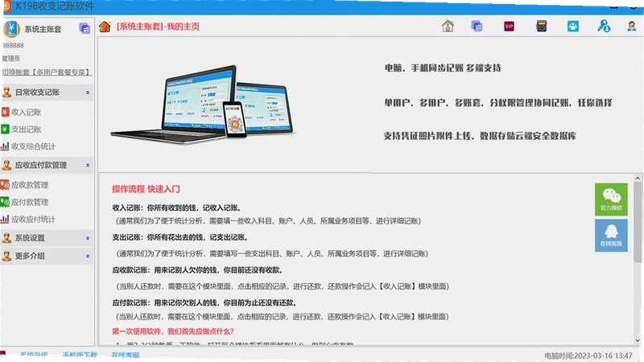Click 第一次使用软件，我们首先应做点什么？ heading
This screenshot has height=362, width=644.
coord(173,331)
